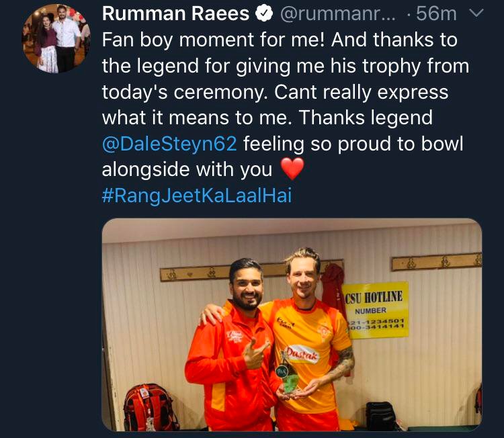Screen dimensions: 504x438
Task: Click the red heart emoji
Action: pos(292,169)
